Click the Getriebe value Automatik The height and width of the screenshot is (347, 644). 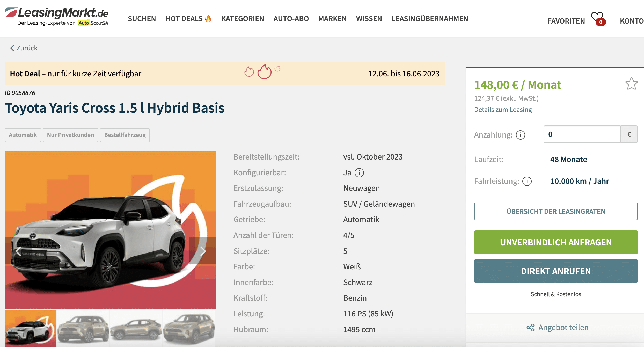(361, 220)
